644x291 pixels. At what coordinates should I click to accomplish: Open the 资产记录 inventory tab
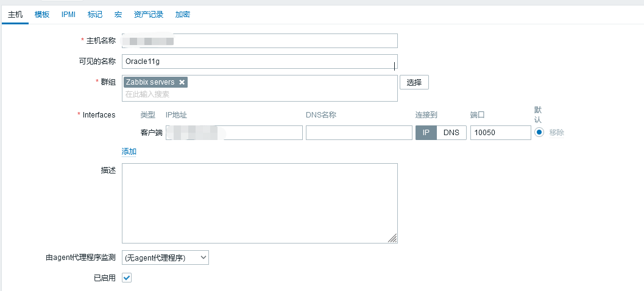148,14
